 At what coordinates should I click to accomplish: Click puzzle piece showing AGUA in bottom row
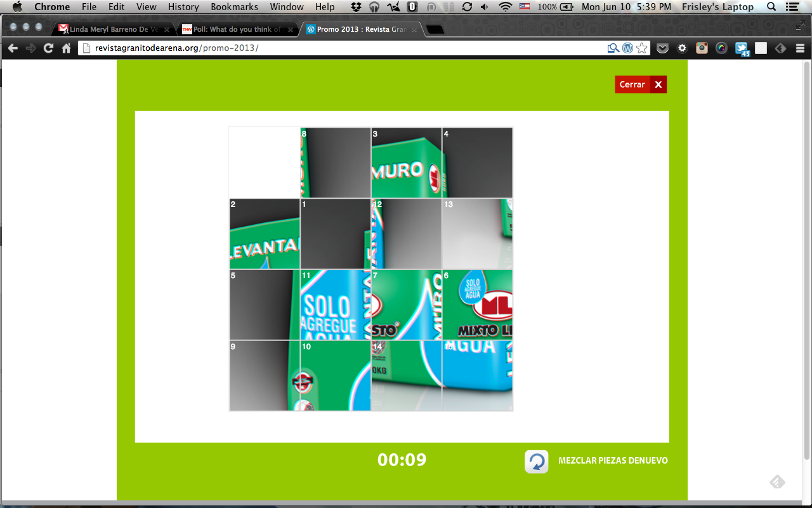click(478, 376)
